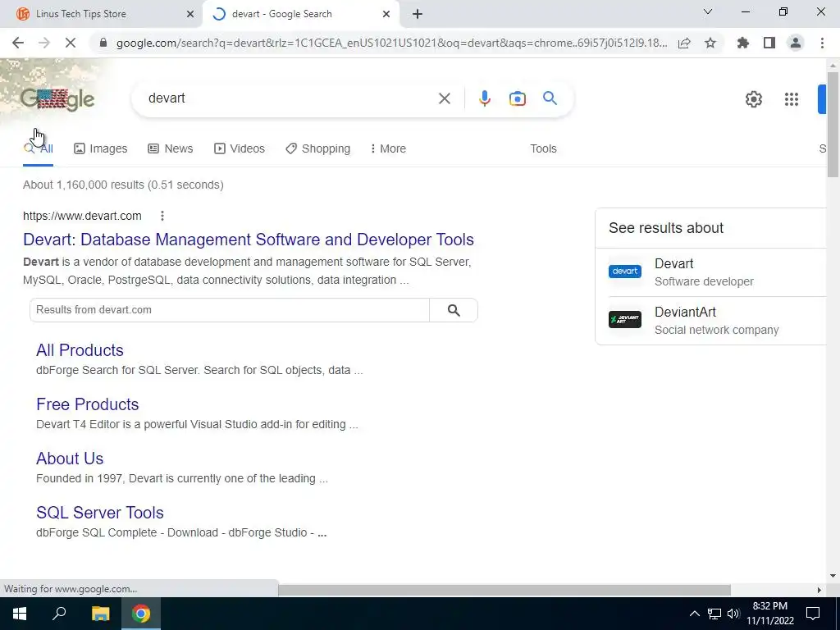Click the browser back arrow
840x630 pixels.
click(x=18, y=43)
